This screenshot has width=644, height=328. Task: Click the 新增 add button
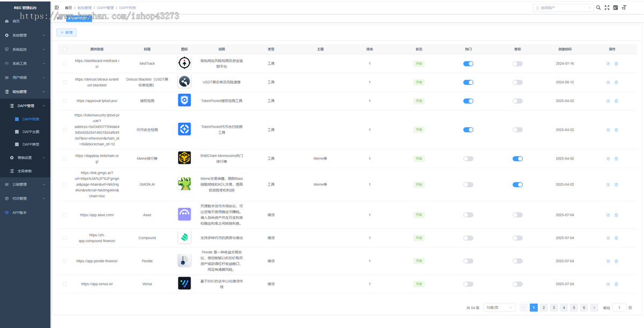[67, 32]
